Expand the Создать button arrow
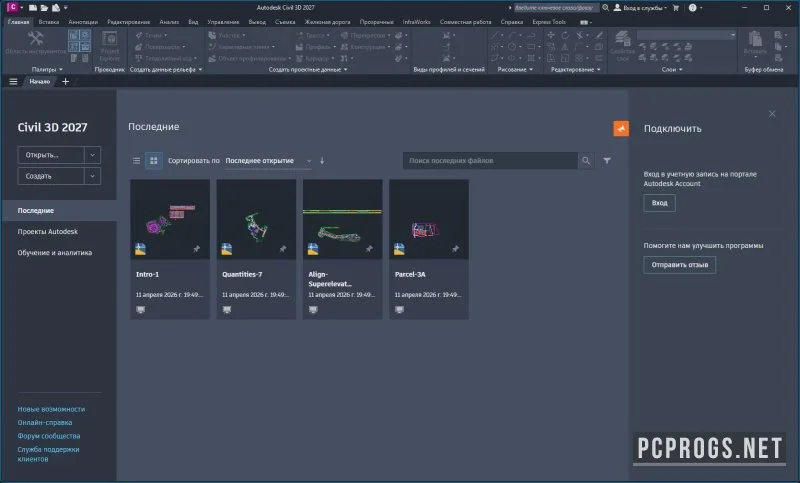 tap(92, 176)
